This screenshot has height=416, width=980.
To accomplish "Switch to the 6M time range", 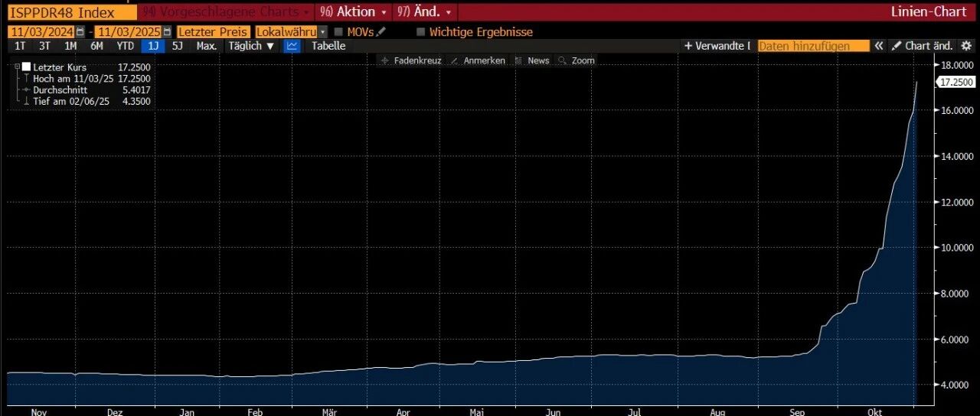I will [x=96, y=46].
